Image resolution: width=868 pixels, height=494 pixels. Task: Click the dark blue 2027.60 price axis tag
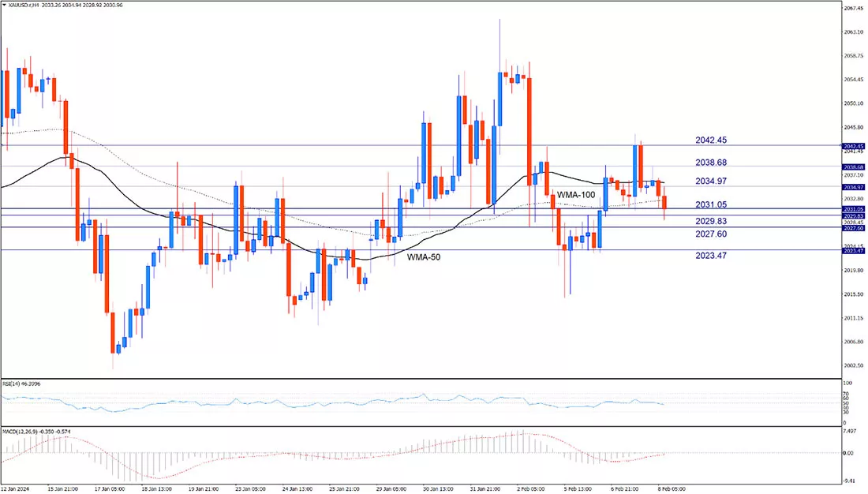(x=853, y=228)
